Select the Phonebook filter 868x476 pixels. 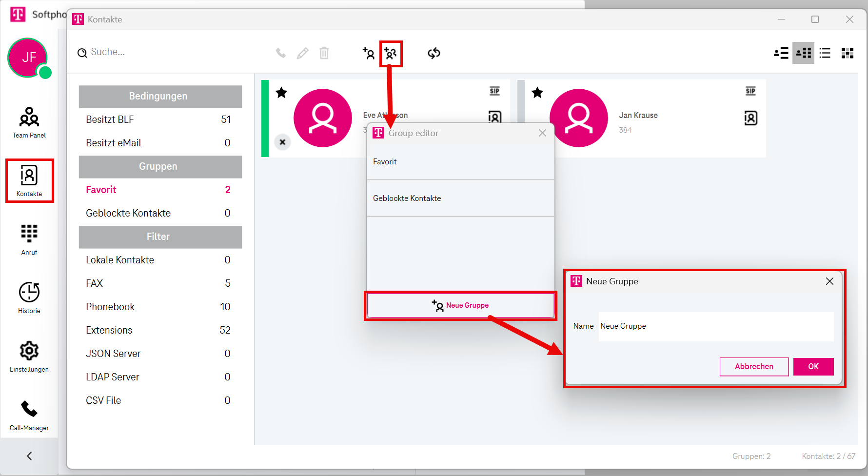(x=110, y=307)
